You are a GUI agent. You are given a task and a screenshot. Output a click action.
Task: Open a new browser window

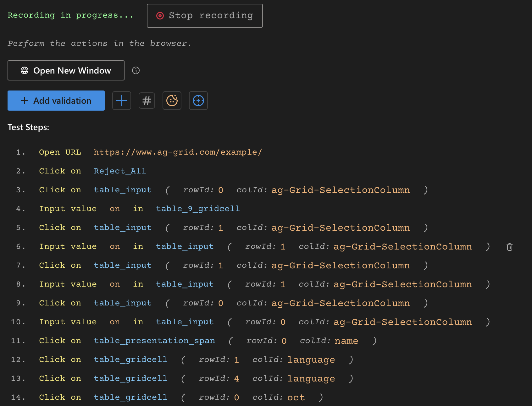[66, 70]
